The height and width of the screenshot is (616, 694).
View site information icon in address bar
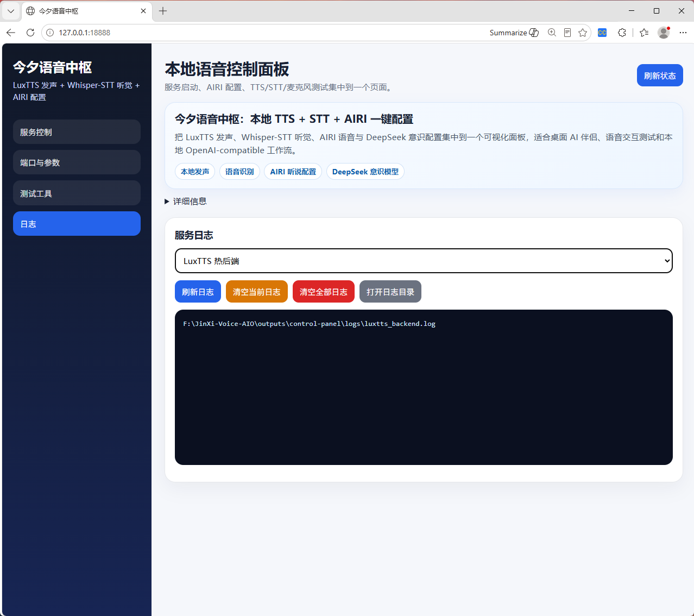click(x=50, y=33)
